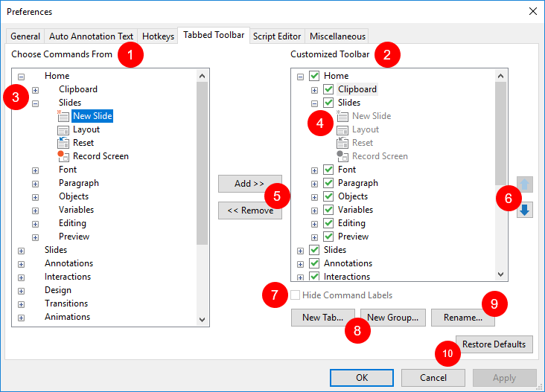Click the scroll-down arrow of the Customized Toolbar list
This screenshot has width=545, height=392.
pos(500,274)
